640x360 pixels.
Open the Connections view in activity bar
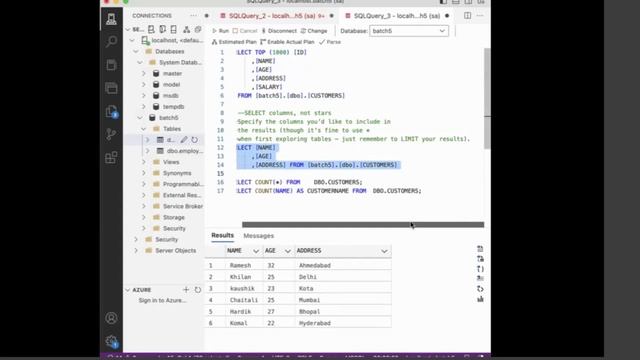click(x=111, y=19)
